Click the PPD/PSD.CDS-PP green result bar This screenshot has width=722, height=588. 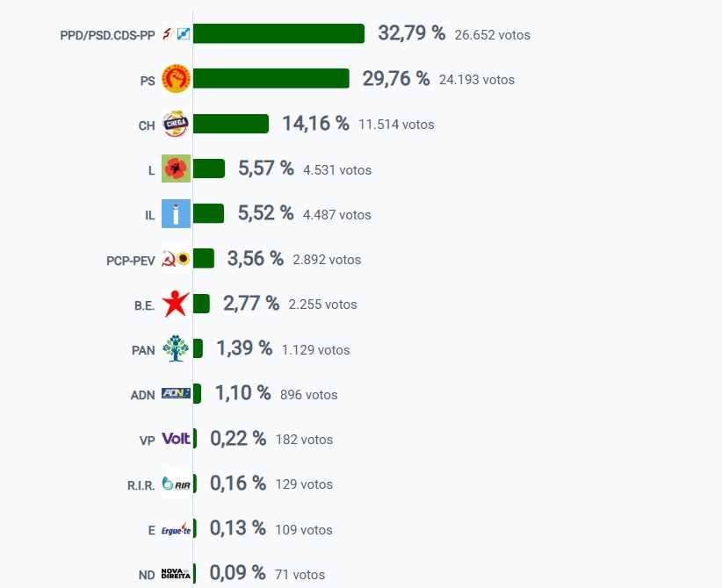278,33
